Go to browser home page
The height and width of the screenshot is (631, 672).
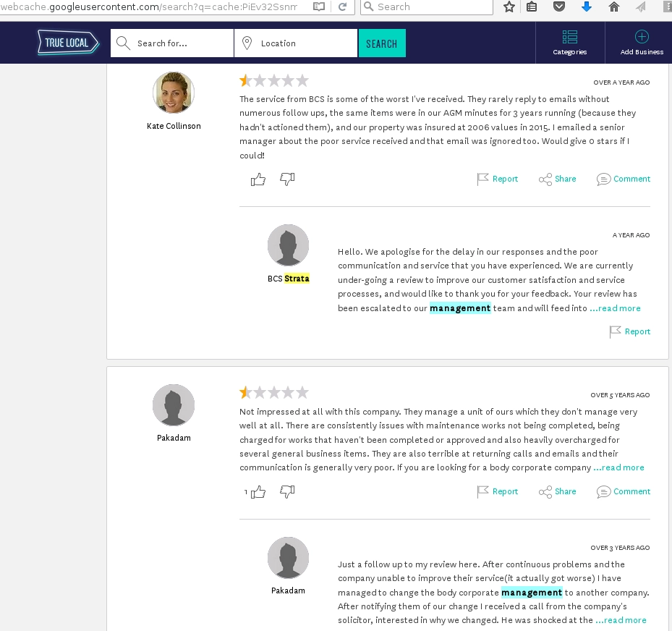click(613, 7)
